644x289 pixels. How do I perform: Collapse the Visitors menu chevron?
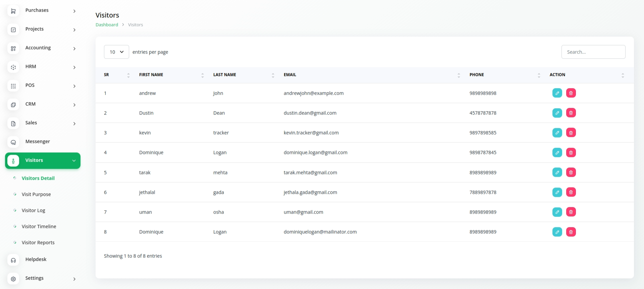(x=74, y=161)
